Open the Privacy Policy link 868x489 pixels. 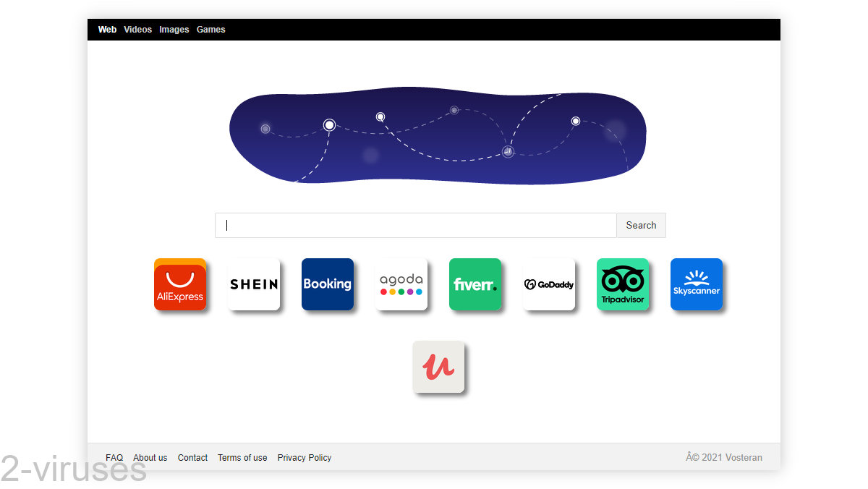pyautogui.click(x=305, y=458)
